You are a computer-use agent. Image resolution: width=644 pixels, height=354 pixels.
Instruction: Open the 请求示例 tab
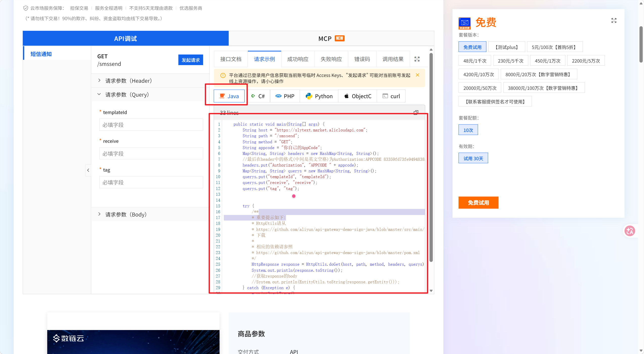click(x=264, y=59)
